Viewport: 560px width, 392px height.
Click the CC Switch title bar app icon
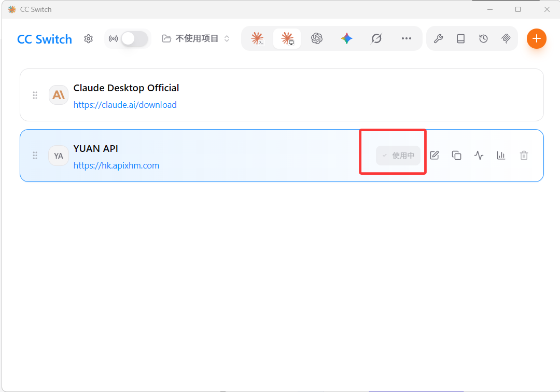(x=12, y=9)
